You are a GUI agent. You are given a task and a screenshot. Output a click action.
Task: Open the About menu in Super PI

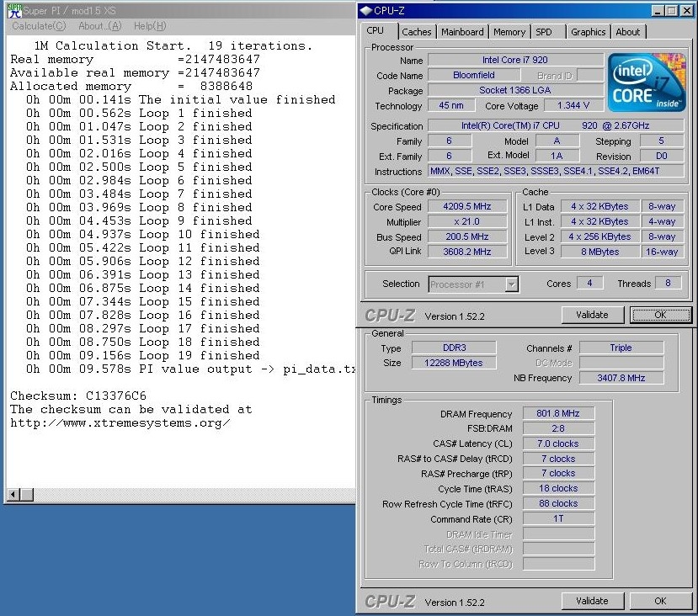point(99,26)
